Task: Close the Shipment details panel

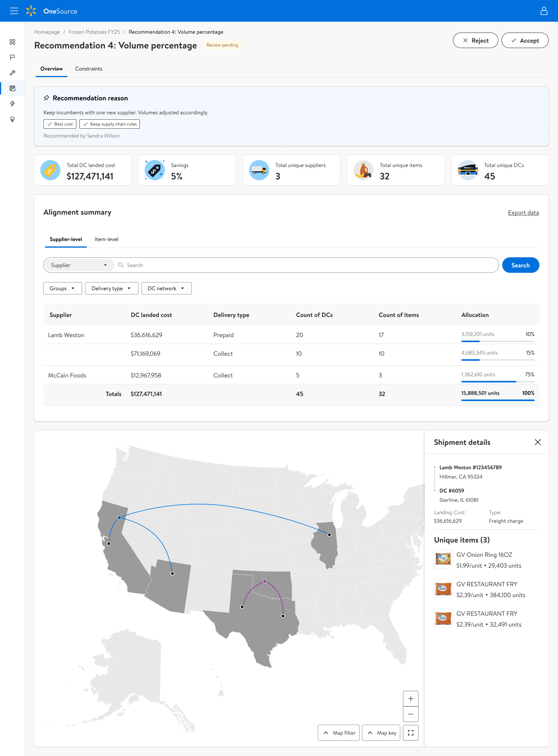Action: tap(538, 442)
